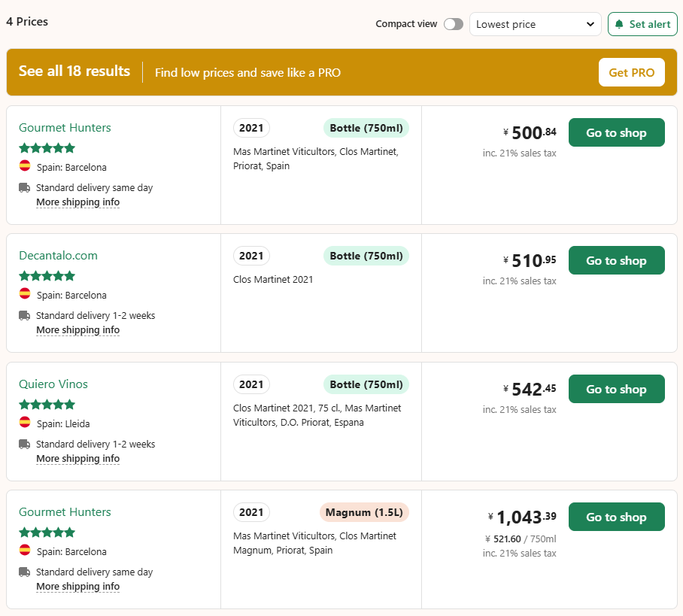This screenshot has height=616, width=683.
Task: Toggle the Compact view switch
Action: 453,24
